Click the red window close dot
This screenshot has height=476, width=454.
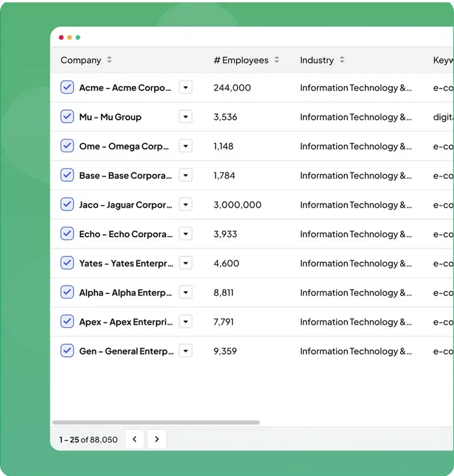tap(61, 37)
